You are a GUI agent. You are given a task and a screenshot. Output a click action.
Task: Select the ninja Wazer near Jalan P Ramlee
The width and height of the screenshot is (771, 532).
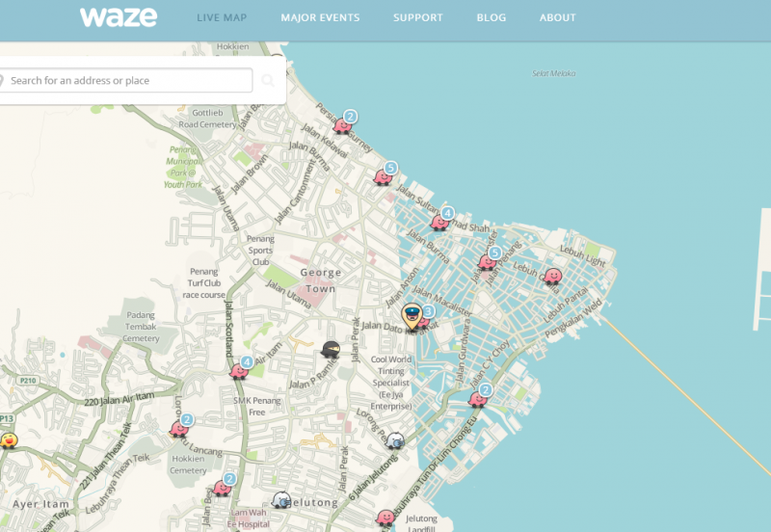(x=331, y=350)
